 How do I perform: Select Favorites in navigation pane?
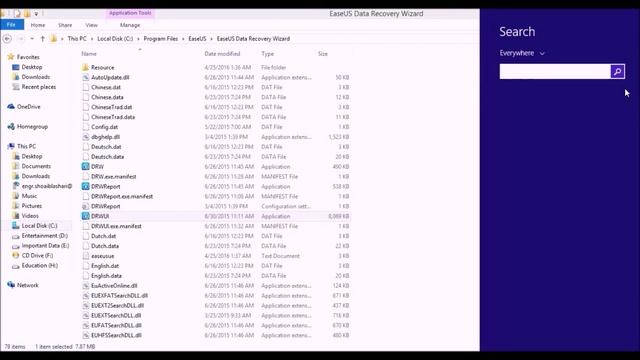click(28, 57)
